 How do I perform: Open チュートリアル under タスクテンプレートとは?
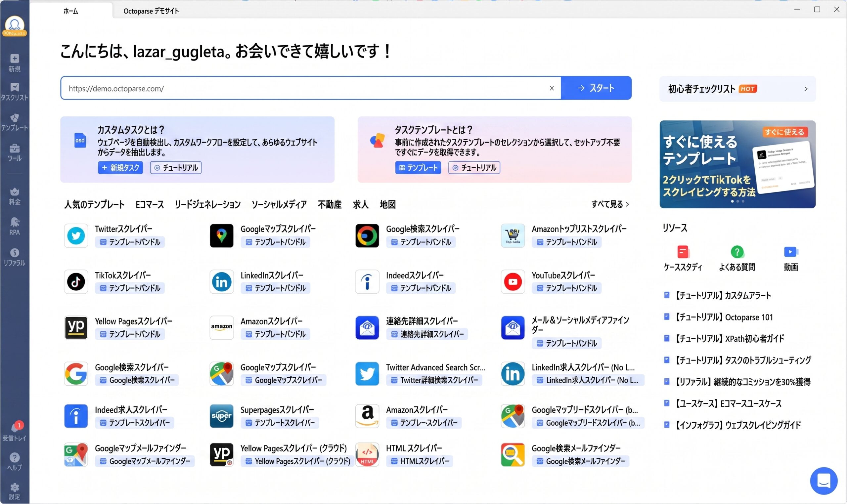tap(474, 167)
